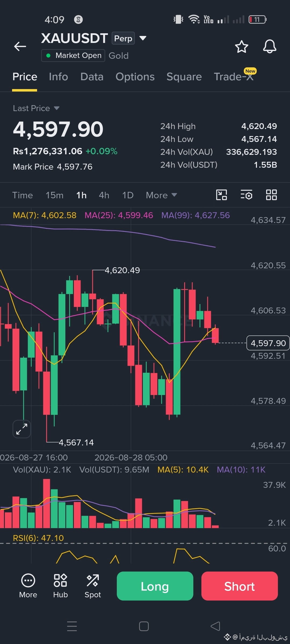Tap the battery indicator in status bar

257,19
